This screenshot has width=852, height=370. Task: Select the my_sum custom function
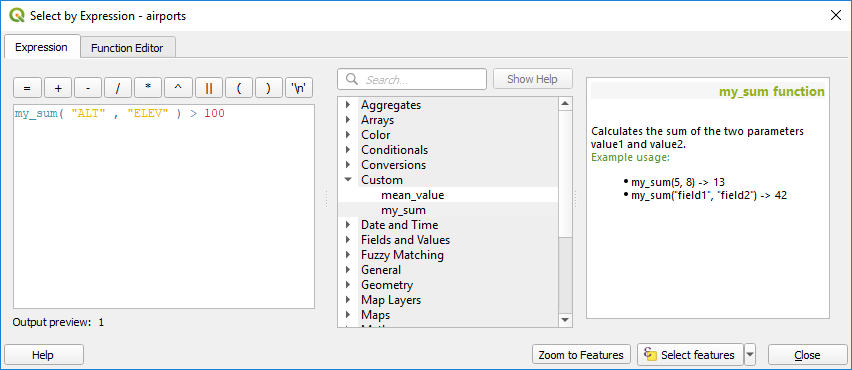pos(403,210)
